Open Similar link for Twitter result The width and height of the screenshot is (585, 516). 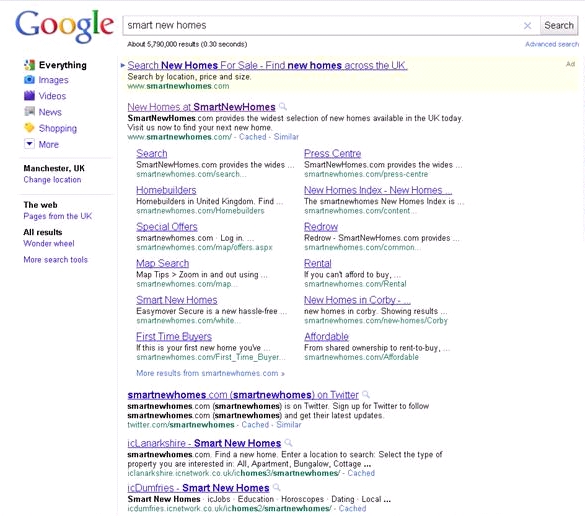pos(288,425)
